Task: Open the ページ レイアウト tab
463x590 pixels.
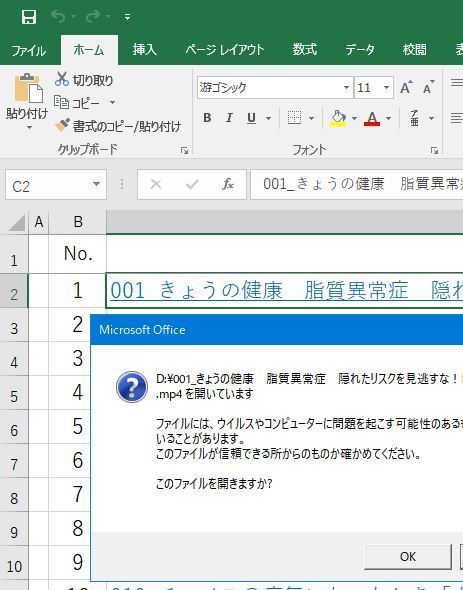Action: click(225, 50)
